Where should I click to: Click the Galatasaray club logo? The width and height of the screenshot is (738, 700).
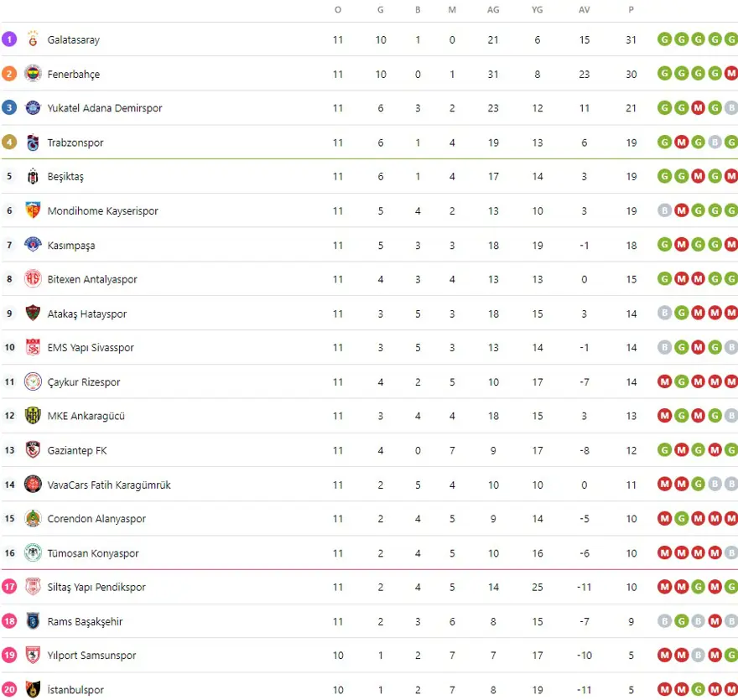(x=33, y=39)
